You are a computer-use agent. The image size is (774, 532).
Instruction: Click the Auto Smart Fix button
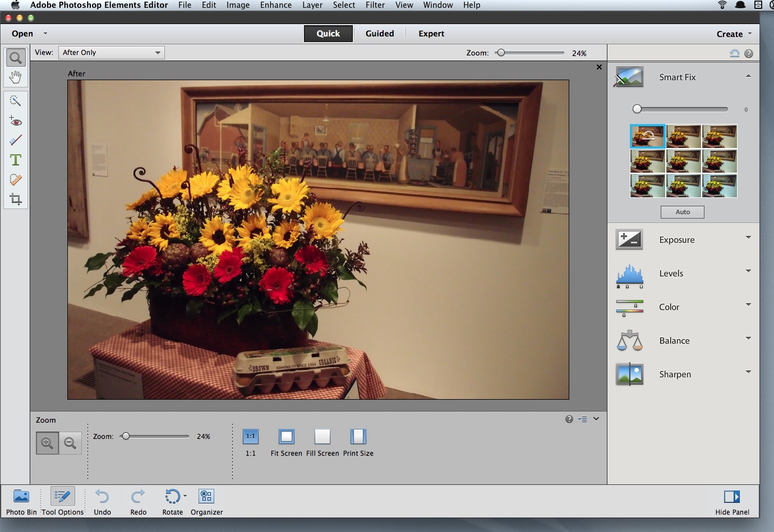[682, 212]
